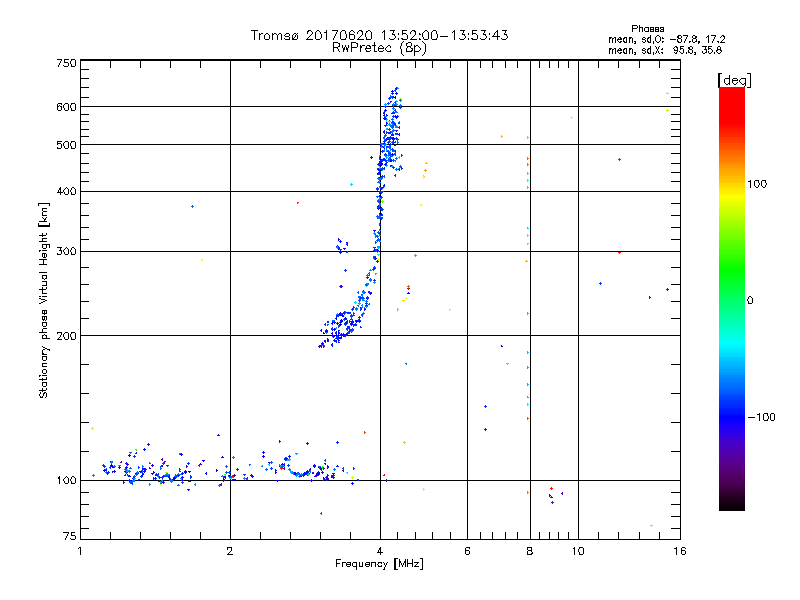
Task: Click the Tromsø date and time plot title
Action: 380,35
